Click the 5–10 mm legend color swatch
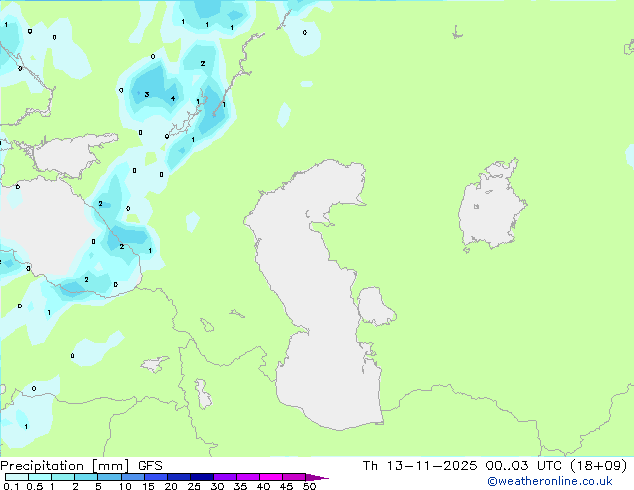Viewport: 634px width, 490px height. (109, 477)
